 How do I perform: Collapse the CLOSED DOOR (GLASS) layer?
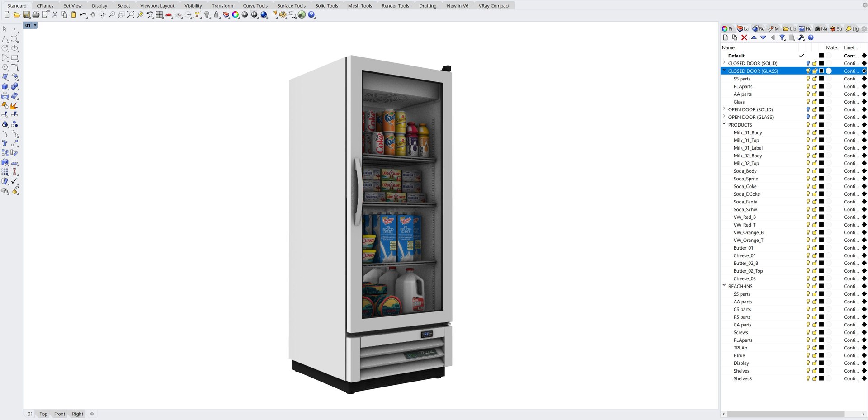[724, 70]
